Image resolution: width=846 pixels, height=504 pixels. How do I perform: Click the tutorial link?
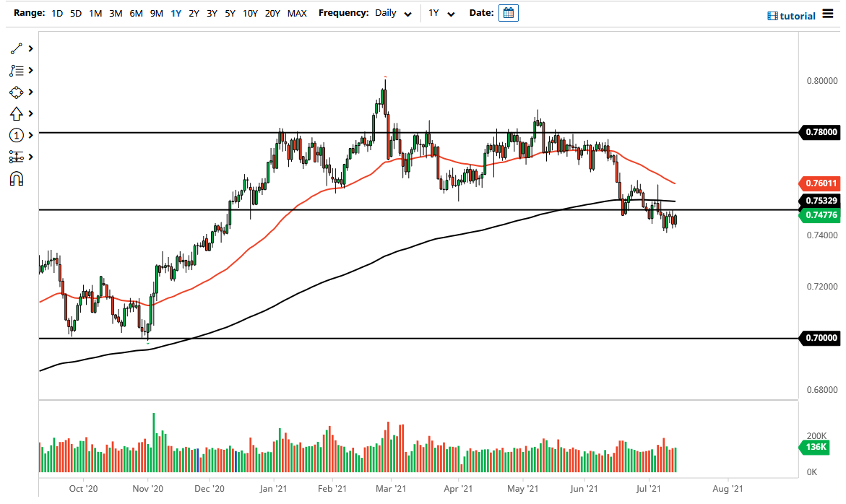[x=798, y=16]
